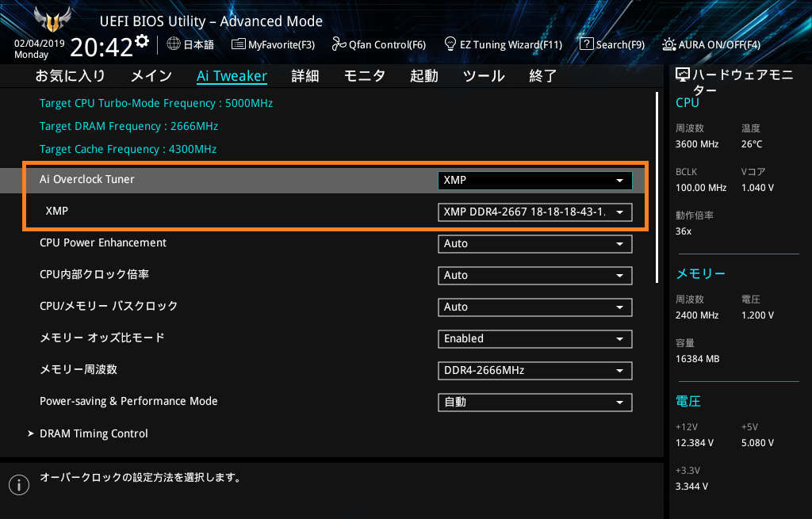Screen dimensions: 812x519
Task: Click the Qfan Control fan icon
Action: coord(339,44)
